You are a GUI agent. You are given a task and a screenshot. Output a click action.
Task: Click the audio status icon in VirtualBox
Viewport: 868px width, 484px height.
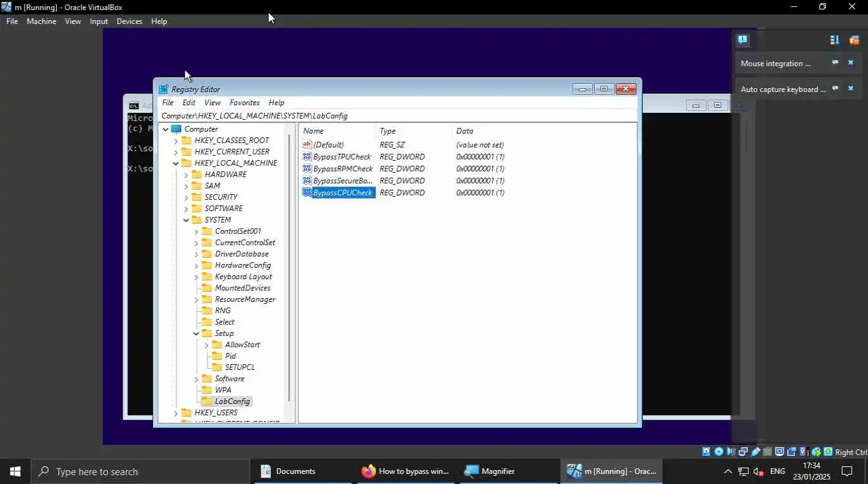click(x=730, y=452)
